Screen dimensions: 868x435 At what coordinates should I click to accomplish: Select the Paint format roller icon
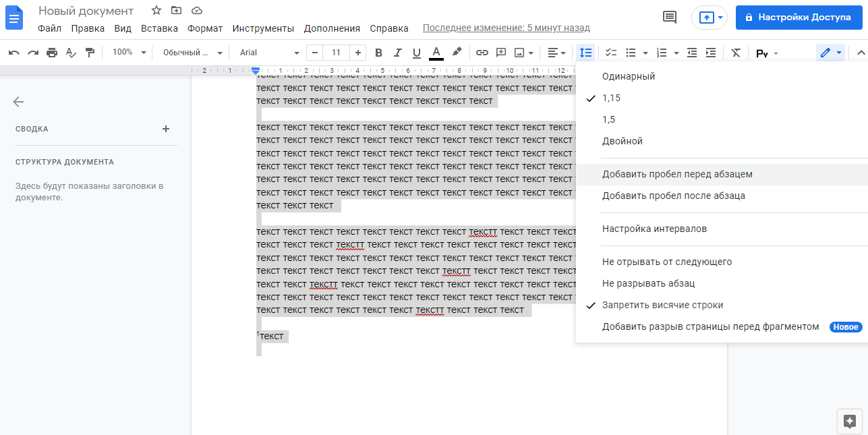point(90,53)
